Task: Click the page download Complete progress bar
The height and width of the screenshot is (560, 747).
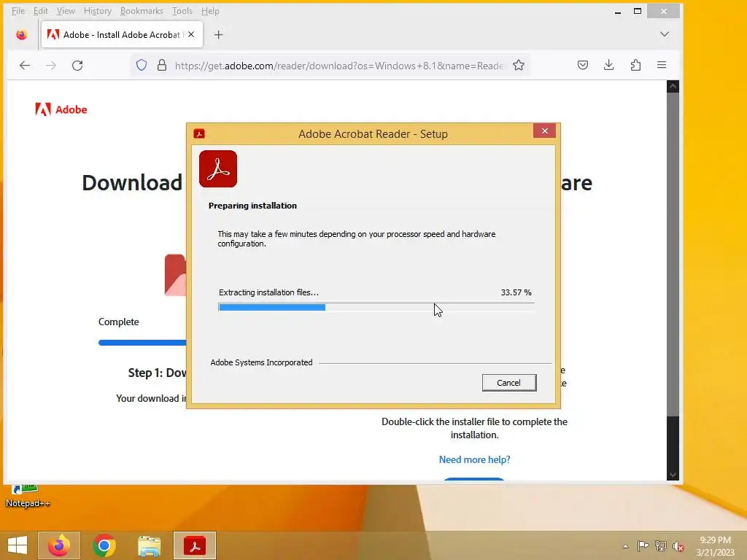Action: (142, 343)
